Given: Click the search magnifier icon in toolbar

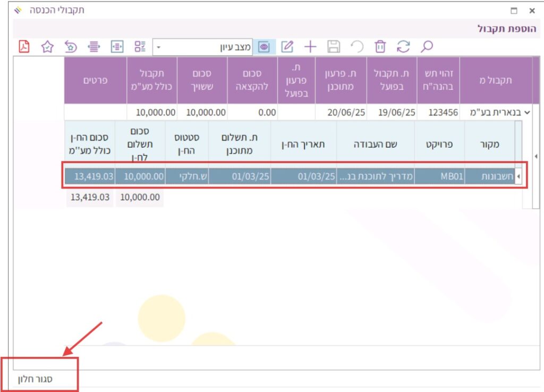Looking at the screenshot, I should tap(427, 47).
